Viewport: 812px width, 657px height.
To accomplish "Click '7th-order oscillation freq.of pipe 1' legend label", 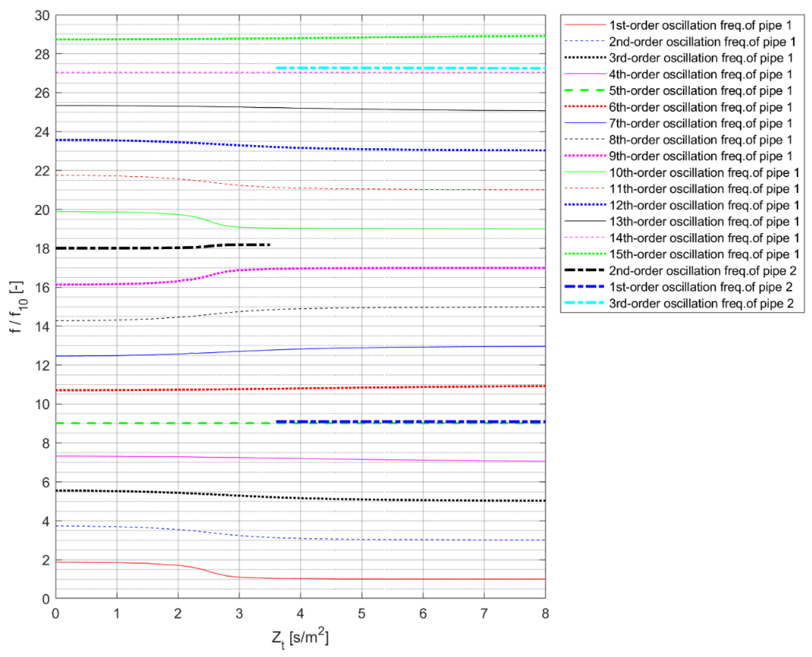I will [x=700, y=123].
